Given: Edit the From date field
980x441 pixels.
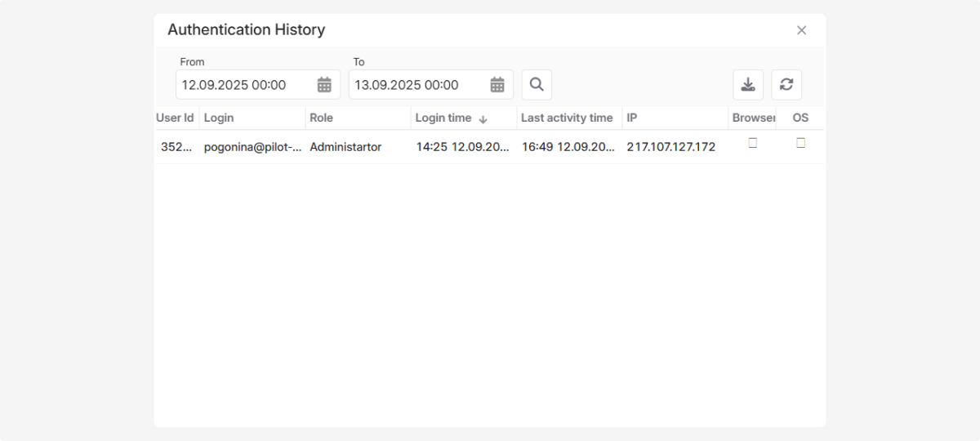Looking at the screenshot, I should point(245,85).
